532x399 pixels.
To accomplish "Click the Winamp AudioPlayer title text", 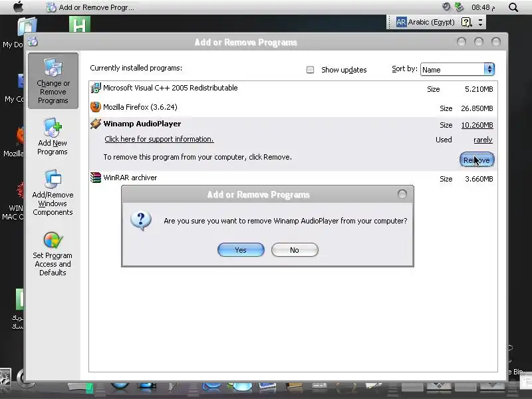I will coord(142,124).
